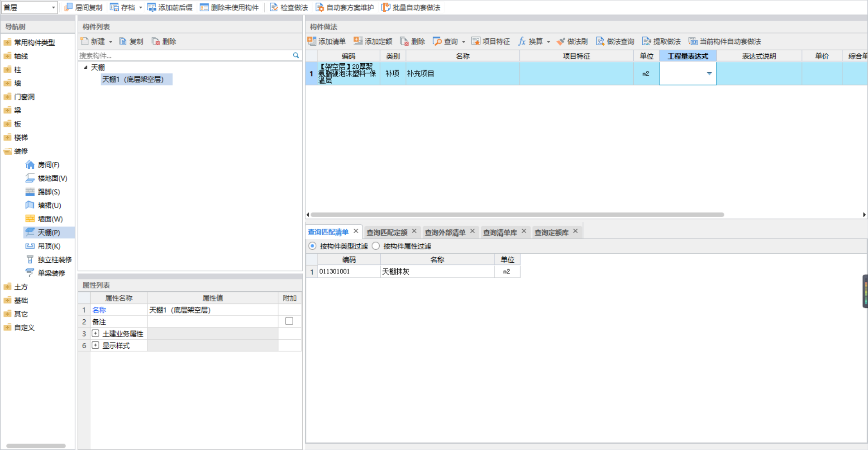Image resolution: width=868 pixels, height=450 pixels.
Task: Select 吊顶(K) in navigation tree
Action: click(x=43, y=246)
